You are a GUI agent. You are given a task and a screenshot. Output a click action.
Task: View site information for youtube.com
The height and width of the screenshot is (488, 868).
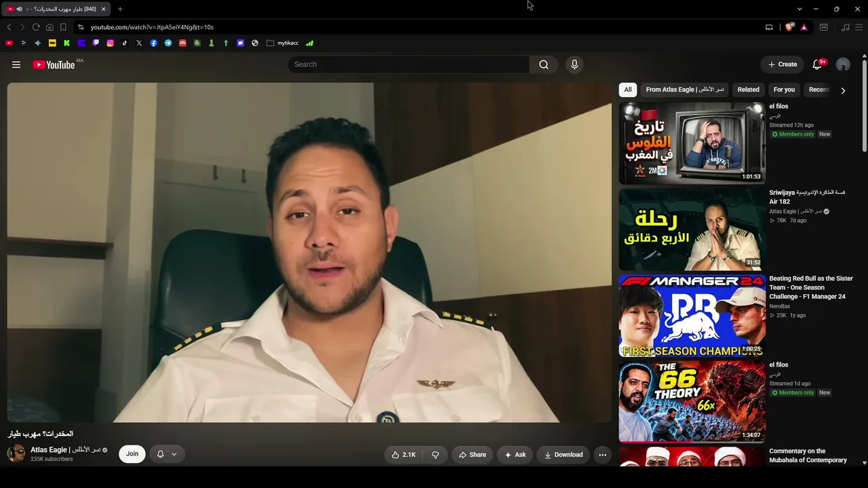click(81, 27)
